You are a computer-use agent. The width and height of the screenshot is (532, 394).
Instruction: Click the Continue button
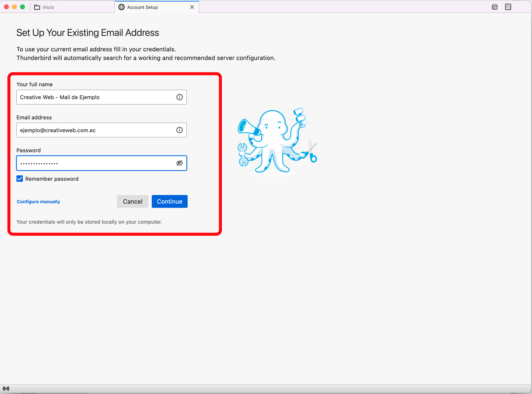pyautogui.click(x=169, y=202)
